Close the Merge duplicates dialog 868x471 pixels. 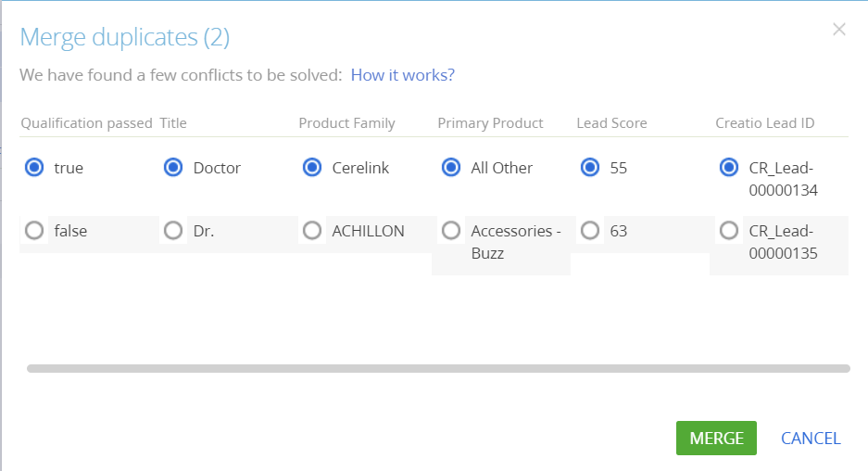coord(839,30)
